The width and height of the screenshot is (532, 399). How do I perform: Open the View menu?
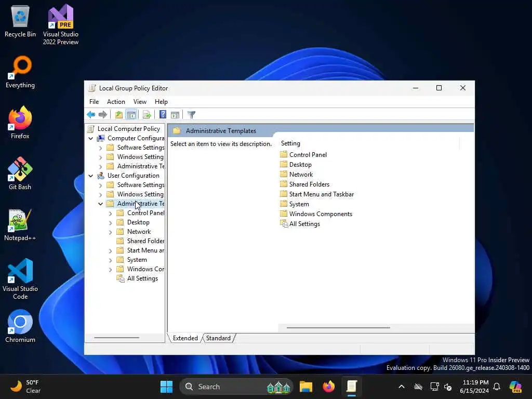tap(140, 102)
